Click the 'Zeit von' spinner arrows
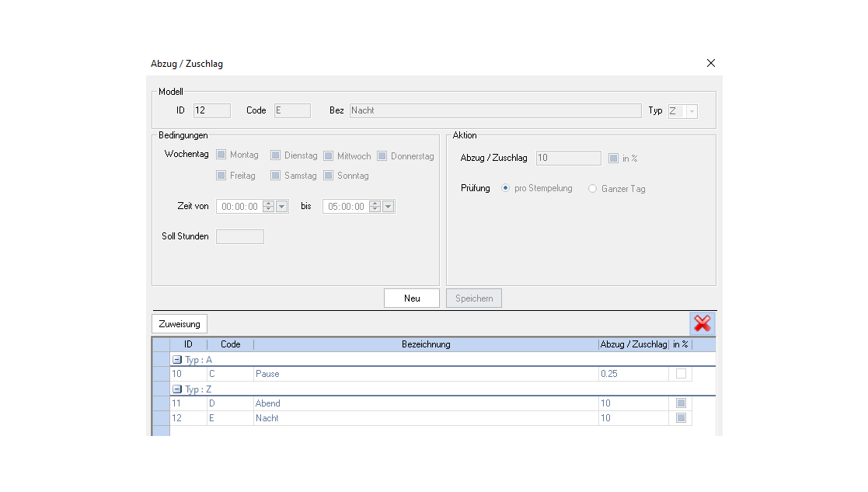This screenshot has height=492, width=868. [x=268, y=207]
